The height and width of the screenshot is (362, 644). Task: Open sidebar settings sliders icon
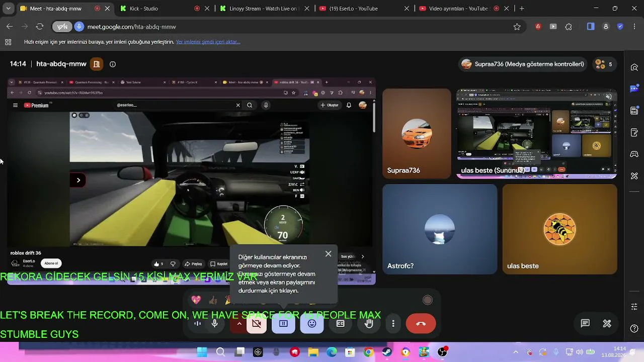coord(634,307)
